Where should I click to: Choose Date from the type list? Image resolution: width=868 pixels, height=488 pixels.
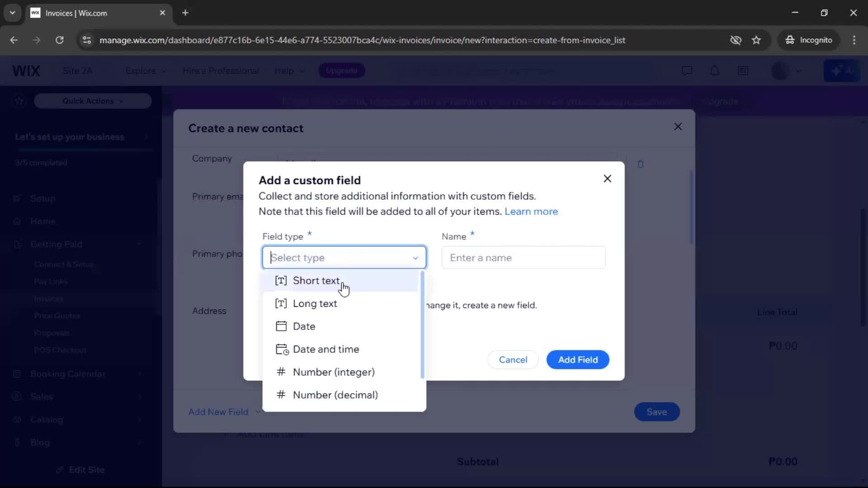341,326
